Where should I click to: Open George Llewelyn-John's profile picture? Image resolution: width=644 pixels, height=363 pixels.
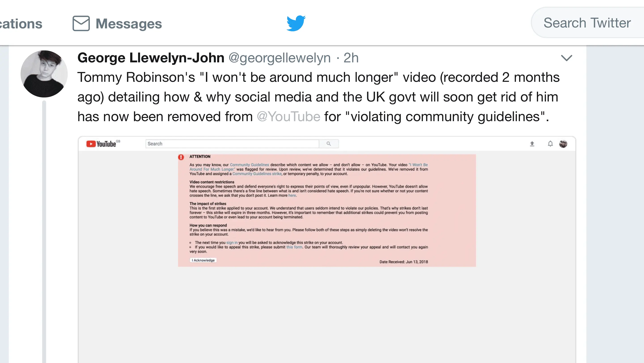[x=44, y=74]
